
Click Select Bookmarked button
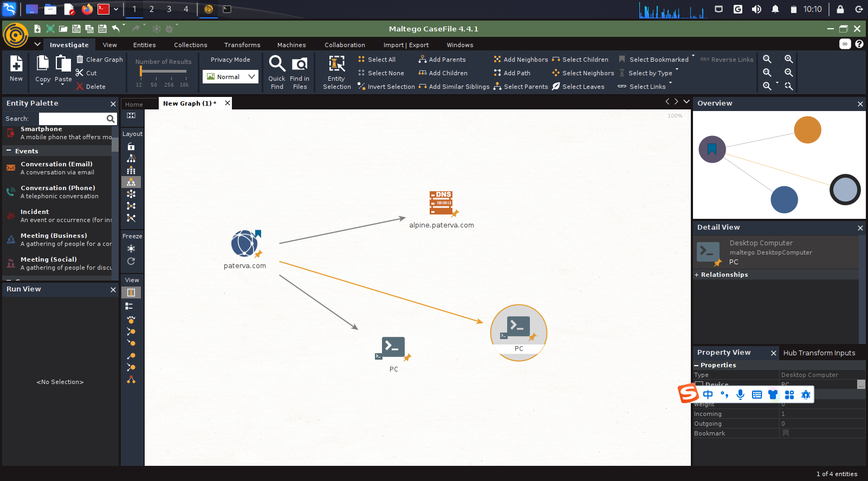[x=653, y=59]
